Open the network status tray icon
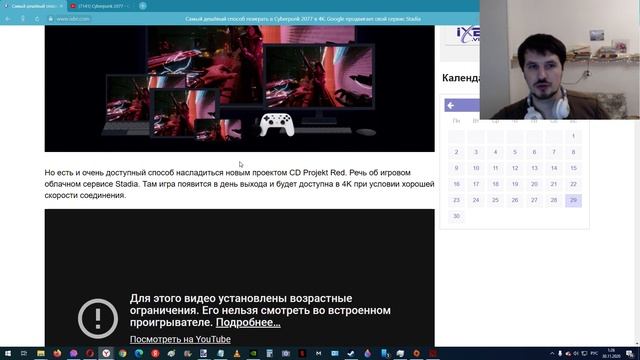Viewport: 640px width, 360px height. point(584,353)
